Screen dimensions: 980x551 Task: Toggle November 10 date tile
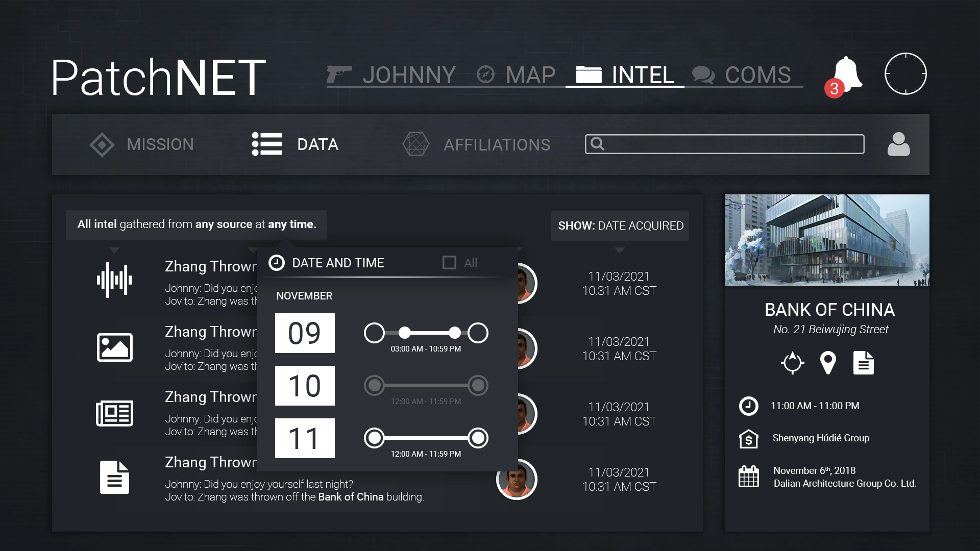click(x=305, y=386)
